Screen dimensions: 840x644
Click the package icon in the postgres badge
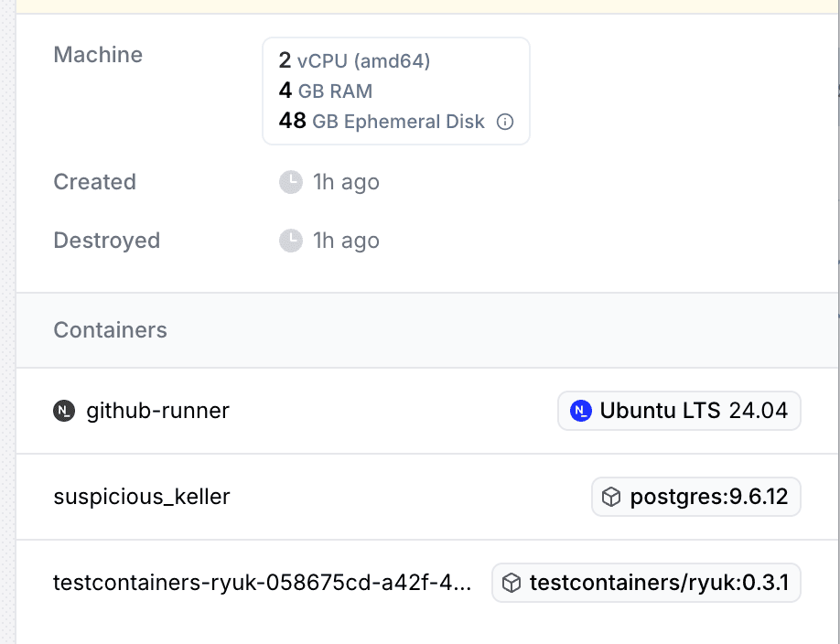tap(610, 497)
